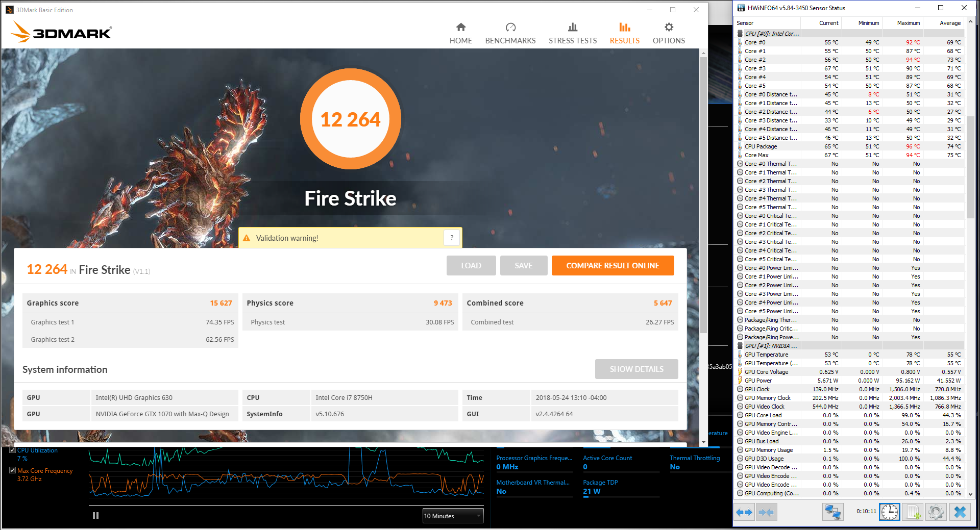Select the CPU [#0]: Intel Core group row
This screenshot has height=530, width=980.
tap(849, 34)
